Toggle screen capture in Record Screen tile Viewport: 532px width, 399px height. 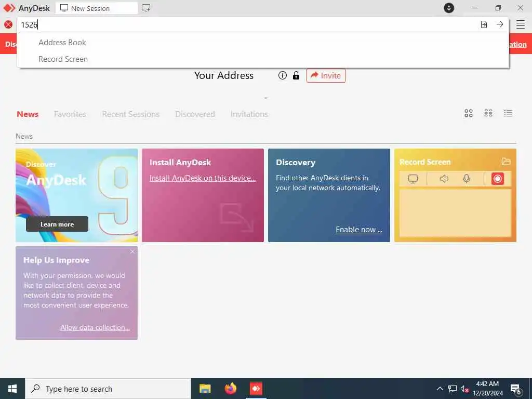[413, 179]
